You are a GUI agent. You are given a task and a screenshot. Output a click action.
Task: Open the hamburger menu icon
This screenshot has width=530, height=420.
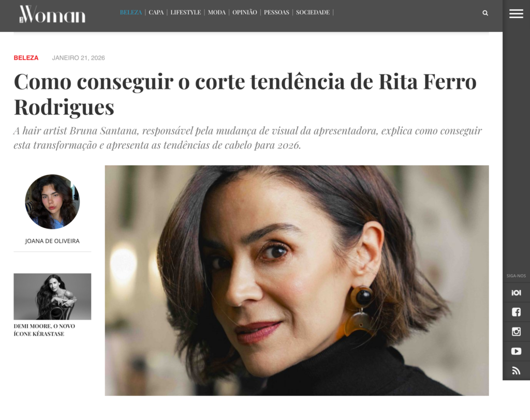516,13
